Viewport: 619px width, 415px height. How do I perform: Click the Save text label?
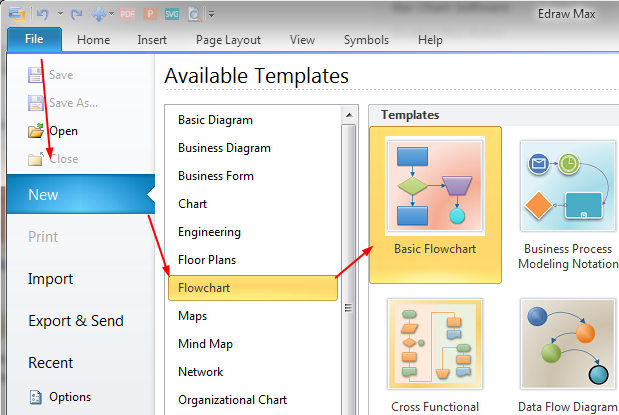(x=61, y=75)
